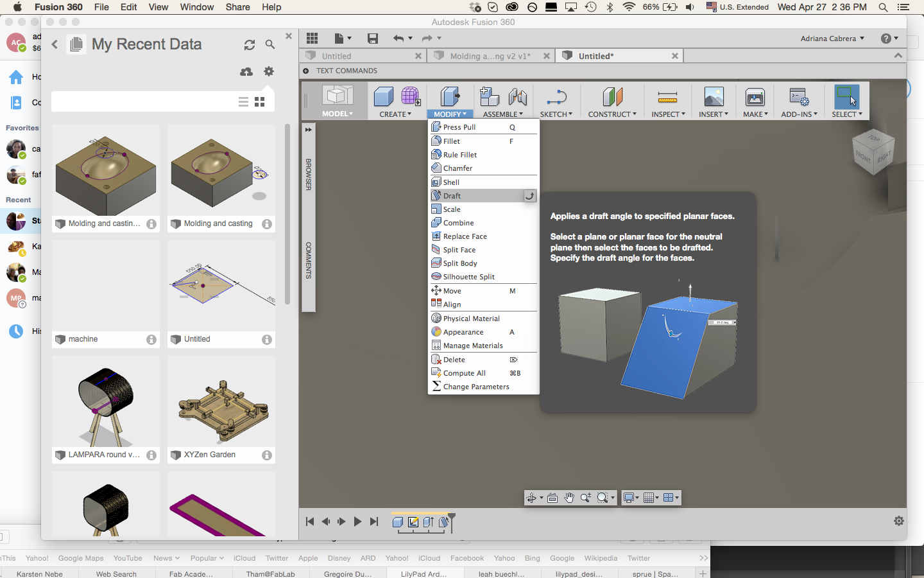Screen dimensions: 924x578
Task: Open the SKETCH dropdown menu
Action: coord(556,114)
